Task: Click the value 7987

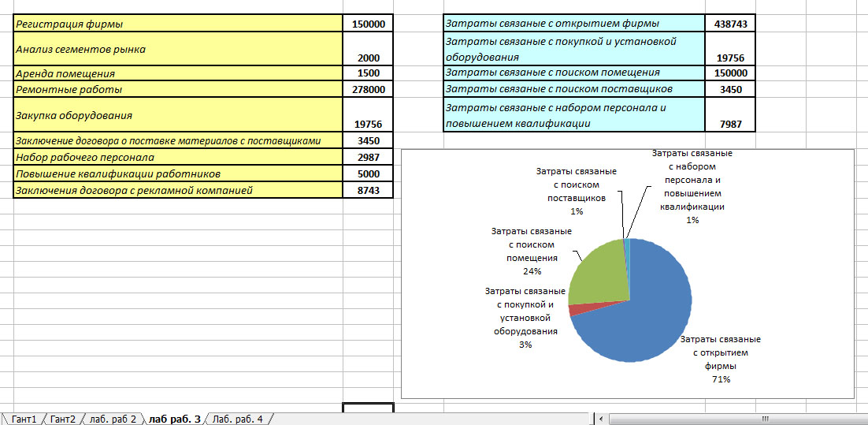Action: pyautogui.click(x=730, y=114)
